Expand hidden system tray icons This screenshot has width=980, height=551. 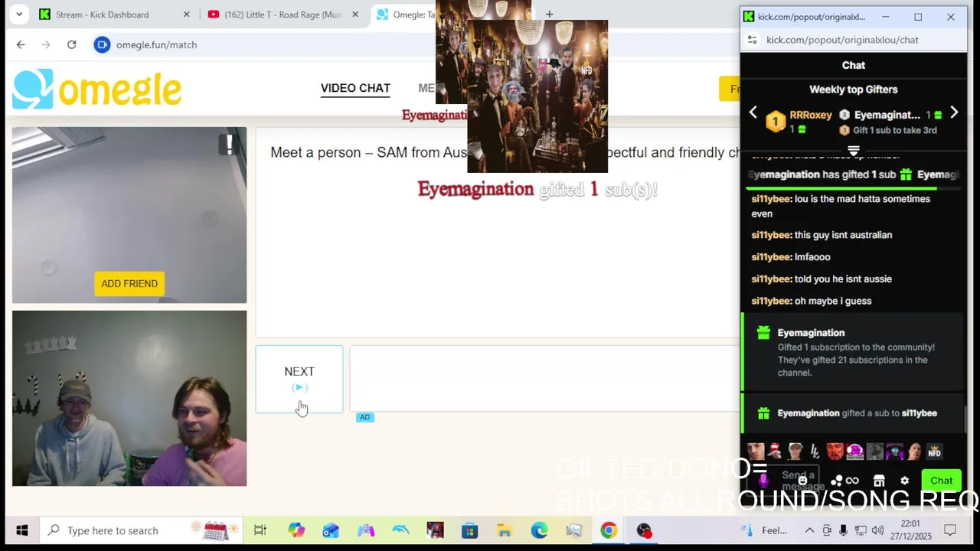point(809,530)
